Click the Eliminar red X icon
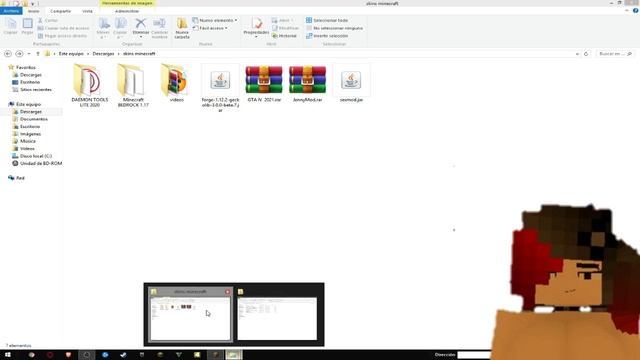Image resolution: width=640 pixels, height=360 pixels. coord(140,24)
